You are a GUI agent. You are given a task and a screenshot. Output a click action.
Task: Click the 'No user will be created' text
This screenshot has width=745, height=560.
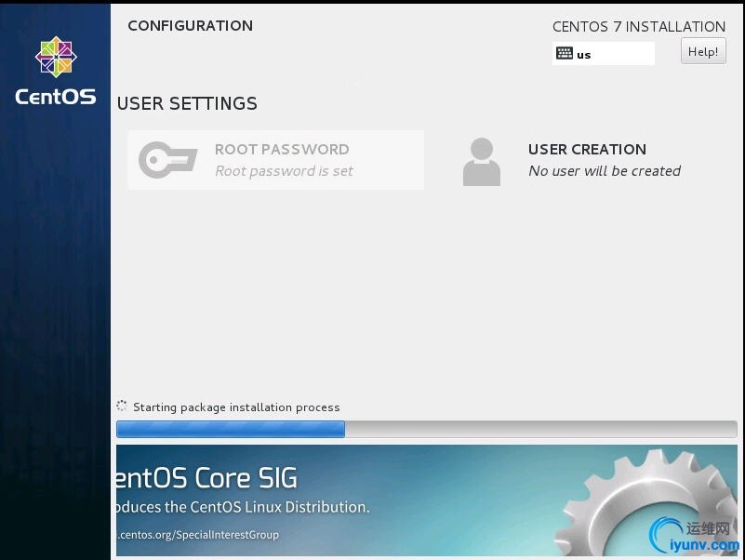(605, 171)
